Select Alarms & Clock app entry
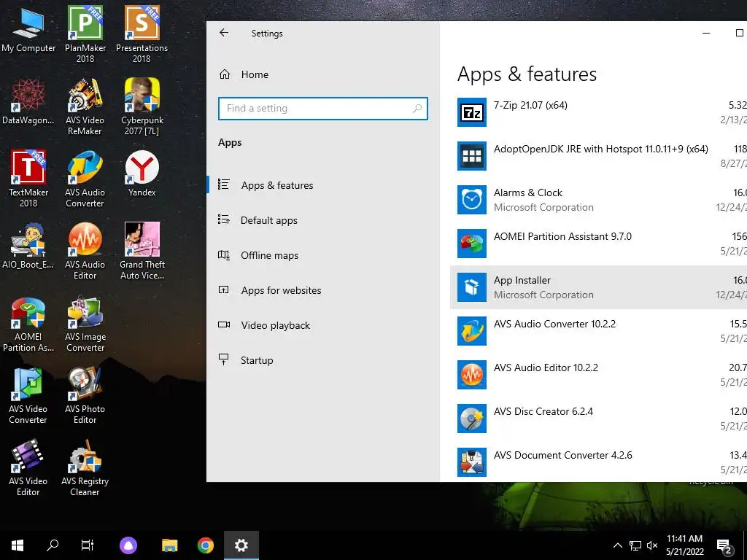Viewport: 747px width, 560px height. coord(598,200)
